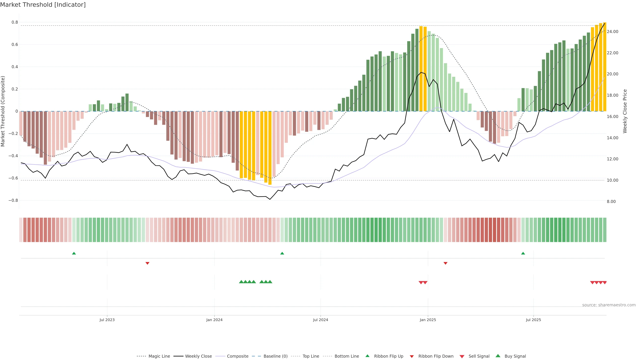The height and width of the screenshot is (362, 644).
Task: Click the red ribbon flip down marker near Jan 2025
Action: click(x=445, y=263)
